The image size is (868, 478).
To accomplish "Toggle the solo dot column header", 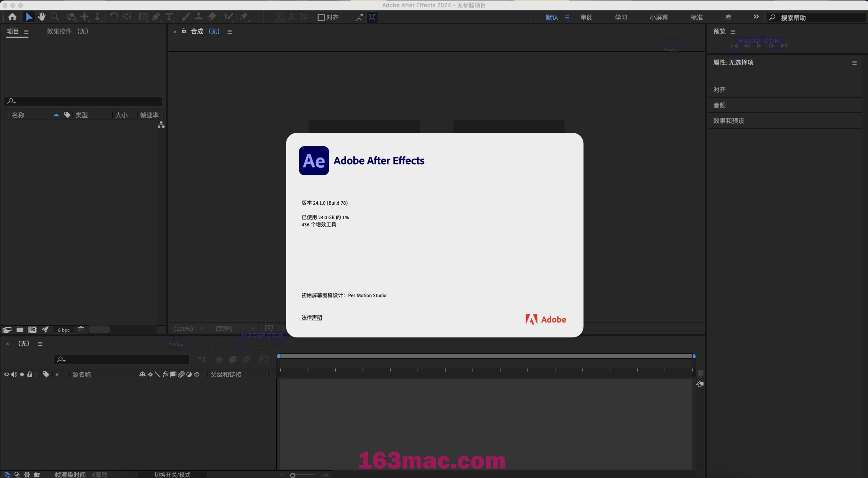I will (22, 374).
